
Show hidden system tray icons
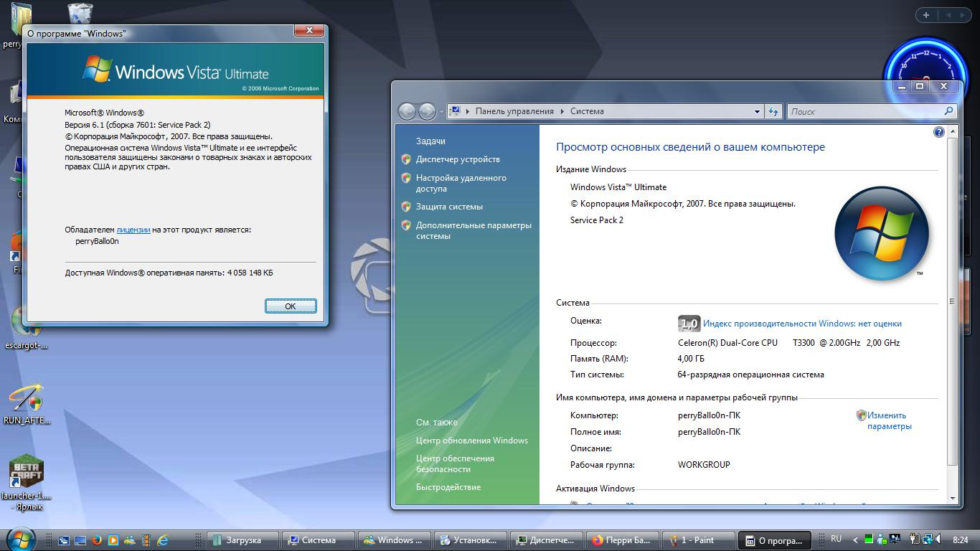[x=854, y=540]
